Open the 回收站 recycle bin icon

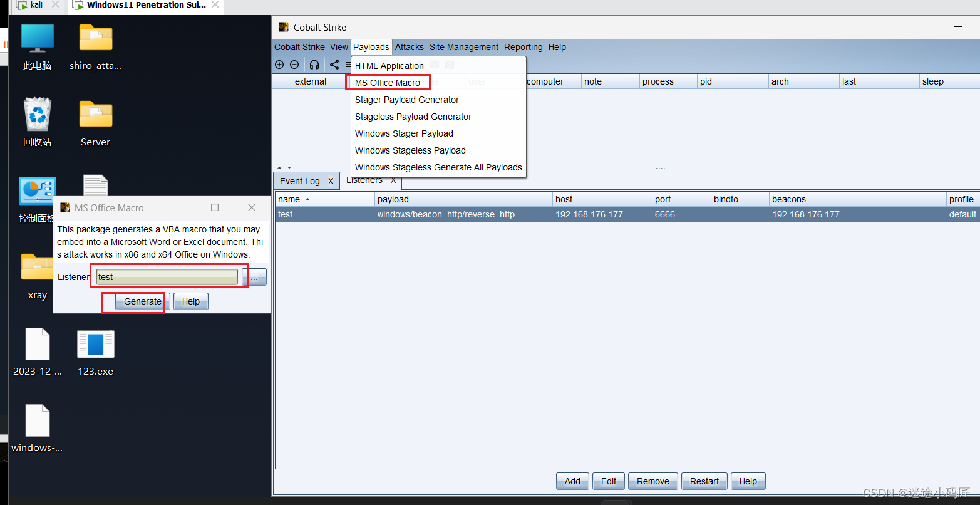click(38, 122)
